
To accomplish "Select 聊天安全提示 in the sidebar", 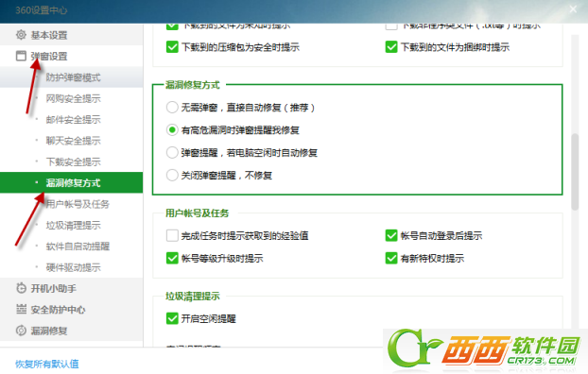I will point(71,141).
